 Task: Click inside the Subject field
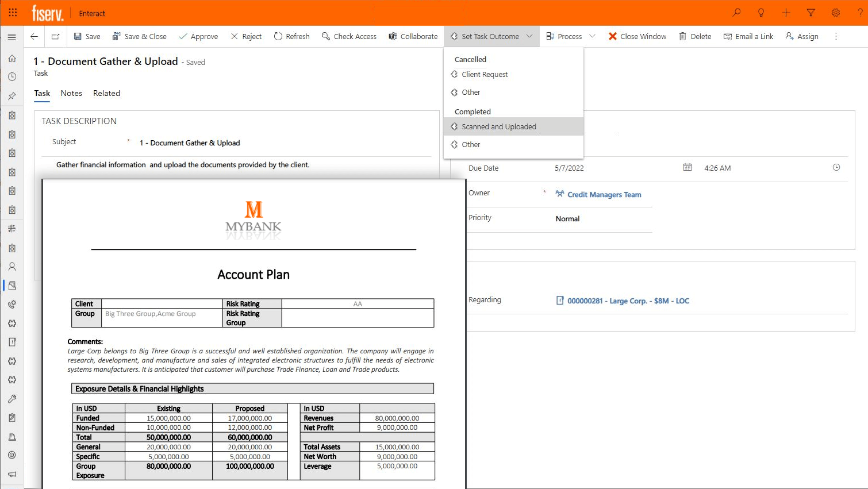click(x=230, y=143)
